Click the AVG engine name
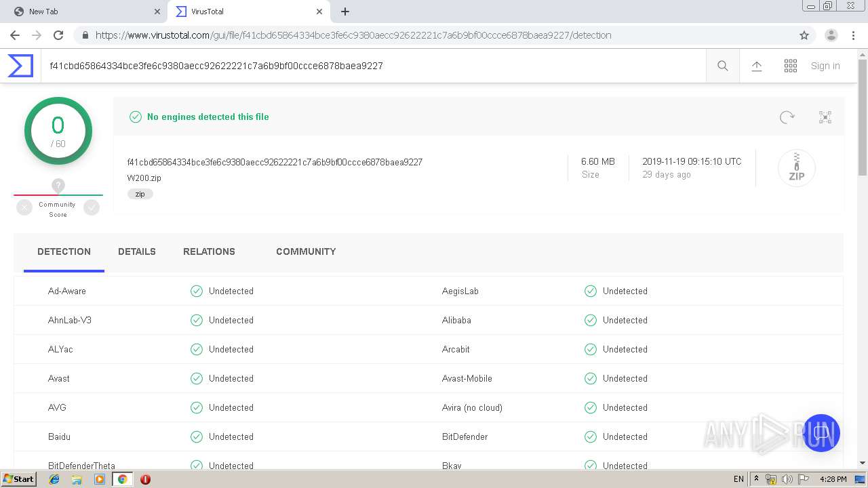 click(57, 407)
